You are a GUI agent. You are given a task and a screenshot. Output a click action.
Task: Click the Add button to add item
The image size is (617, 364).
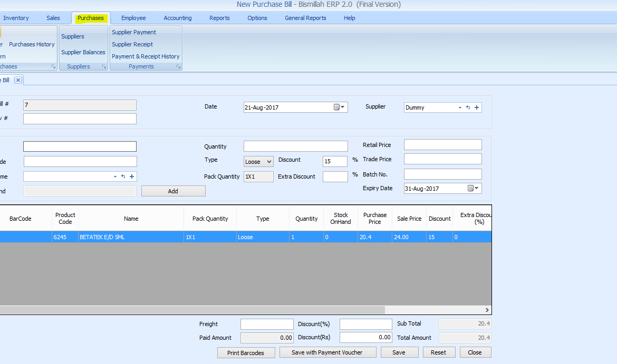coord(173,191)
